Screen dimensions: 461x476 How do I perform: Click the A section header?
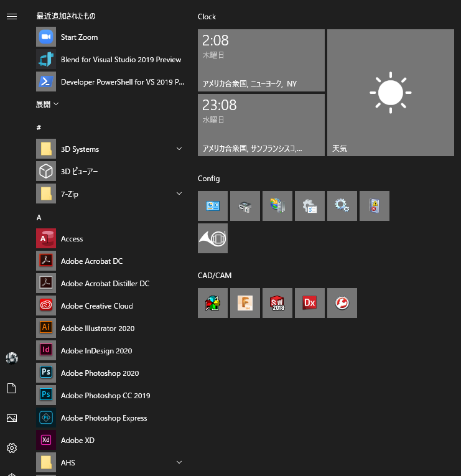tap(39, 218)
